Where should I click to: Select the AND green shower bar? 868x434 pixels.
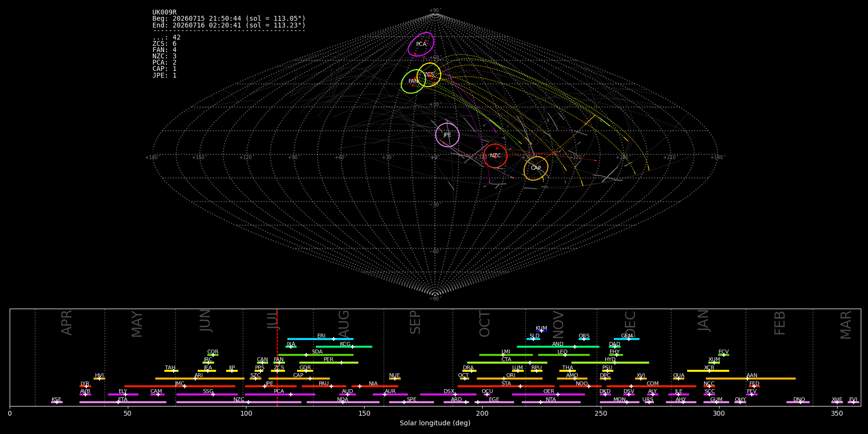(558, 347)
